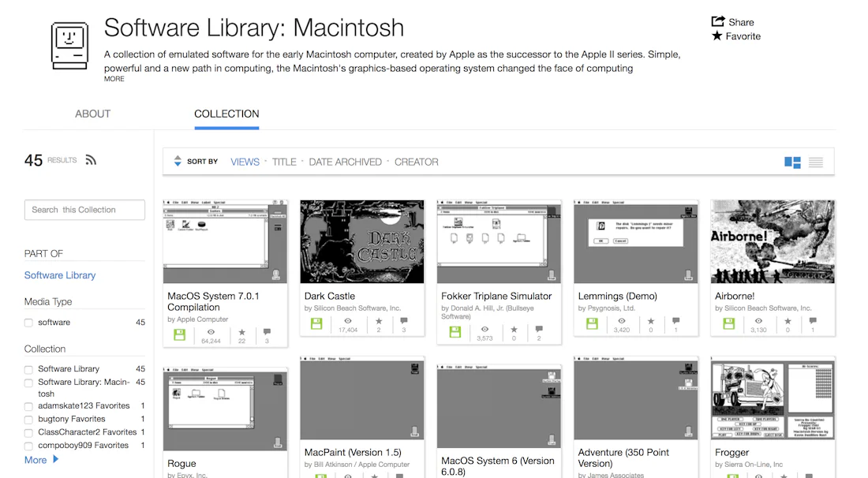Open the Rogue title link
The height and width of the screenshot is (478, 868).
[x=181, y=464]
